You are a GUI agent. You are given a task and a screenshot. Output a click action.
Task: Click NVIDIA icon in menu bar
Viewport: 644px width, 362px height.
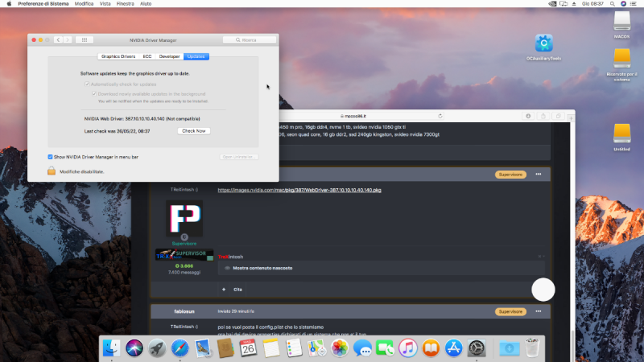[552, 4]
